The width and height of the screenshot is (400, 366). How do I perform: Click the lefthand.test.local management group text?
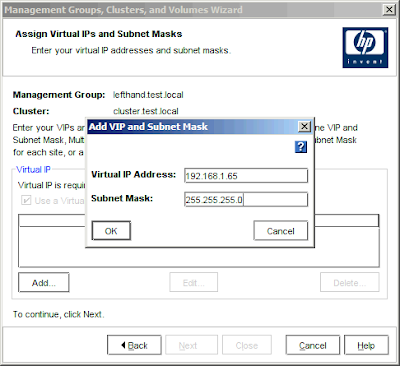click(x=148, y=95)
